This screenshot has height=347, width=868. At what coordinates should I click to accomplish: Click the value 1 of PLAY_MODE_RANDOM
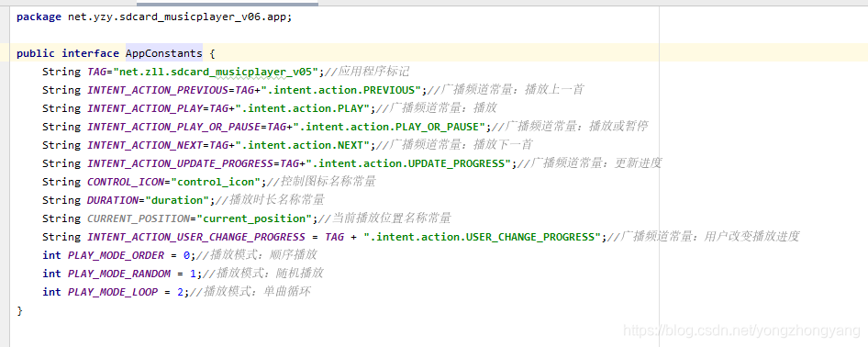[193, 274]
